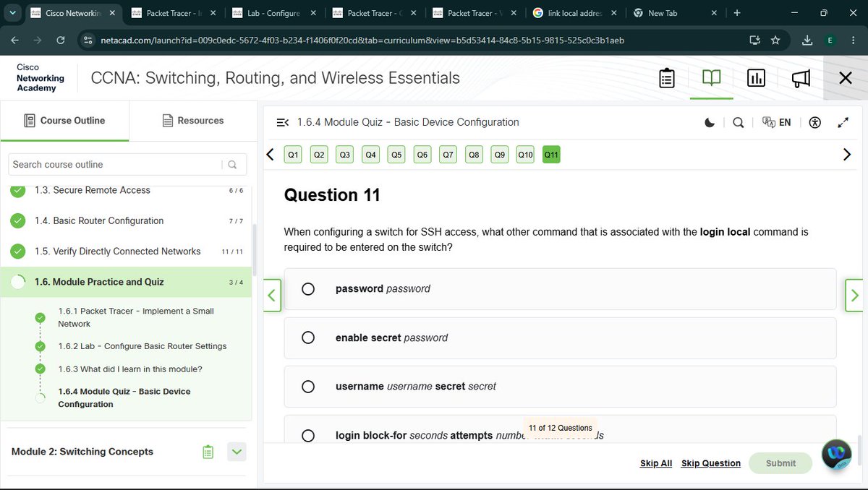Viewport: 868px width, 490px height.
Task: Jump to question Q8
Action: (x=474, y=155)
